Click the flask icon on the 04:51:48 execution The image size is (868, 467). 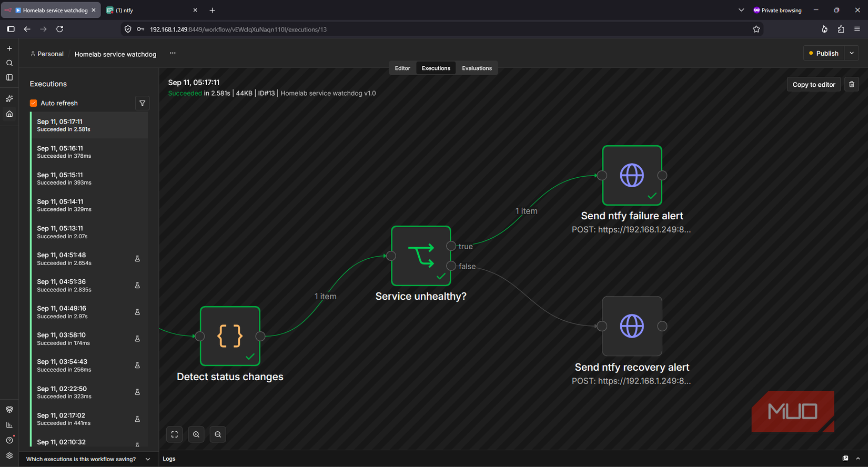pos(137,259)
